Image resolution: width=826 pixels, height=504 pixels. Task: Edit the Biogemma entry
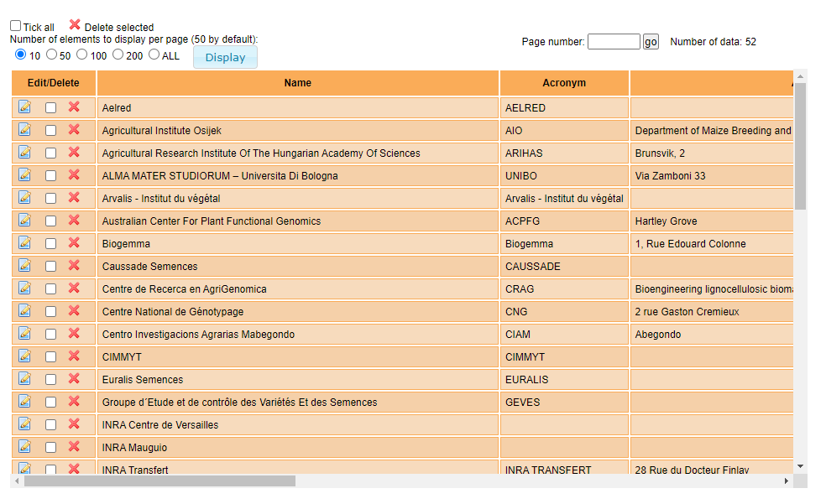[x=24, y=242]
